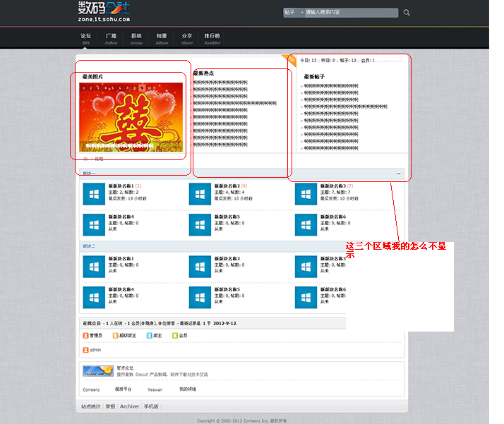504x424 pixels.
Task: Click the 版块一 section header link
Action: point(89,174)
